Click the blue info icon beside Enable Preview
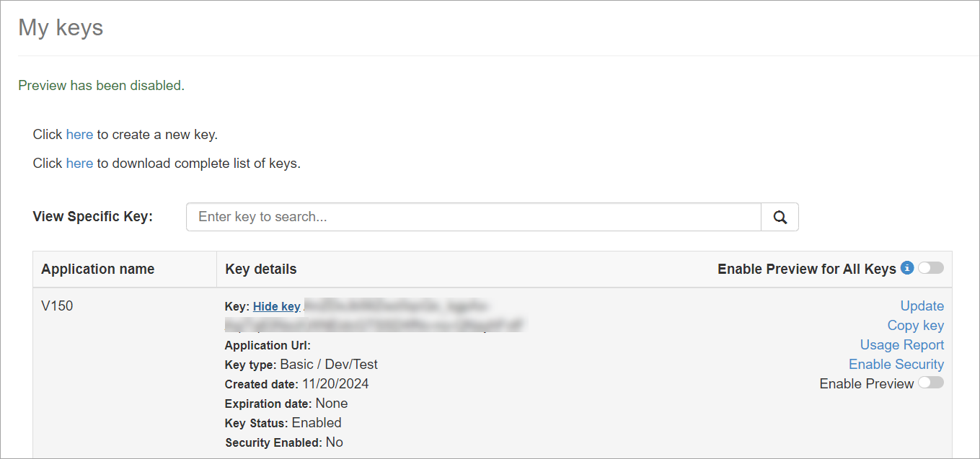This screenshot has height=459, width=980. [907, 268]
